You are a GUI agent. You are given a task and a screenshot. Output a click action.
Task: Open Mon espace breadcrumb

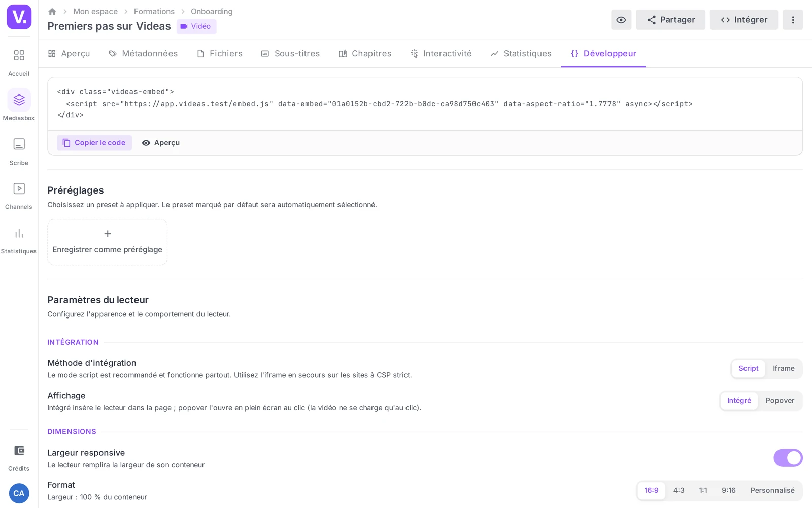tap(95, 11)
